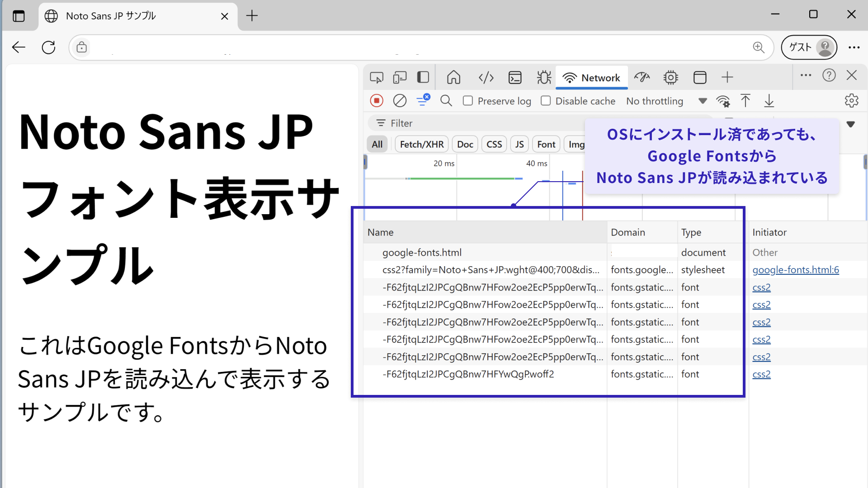
Task: Sort by the Initiator column header
Action: 808,232
